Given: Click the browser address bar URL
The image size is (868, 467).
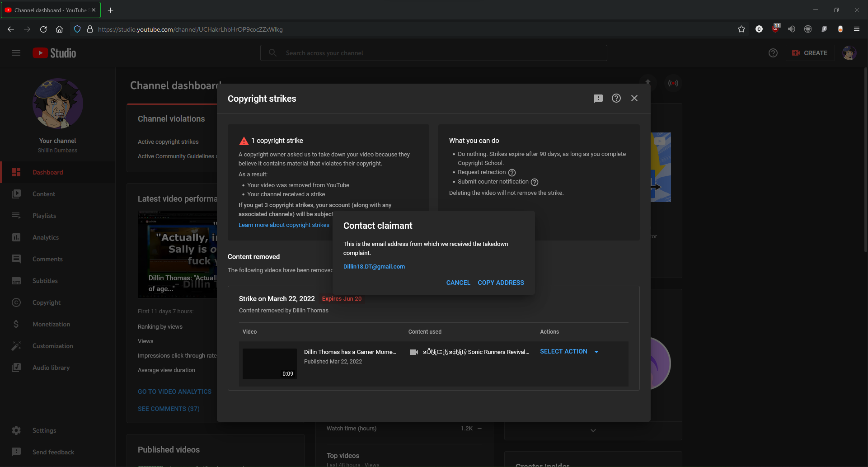Looking at the screenshot, I should tap(190, 29).
